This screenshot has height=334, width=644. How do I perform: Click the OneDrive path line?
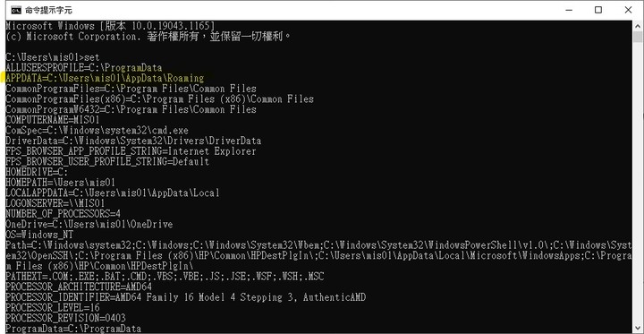coord(89,225)
